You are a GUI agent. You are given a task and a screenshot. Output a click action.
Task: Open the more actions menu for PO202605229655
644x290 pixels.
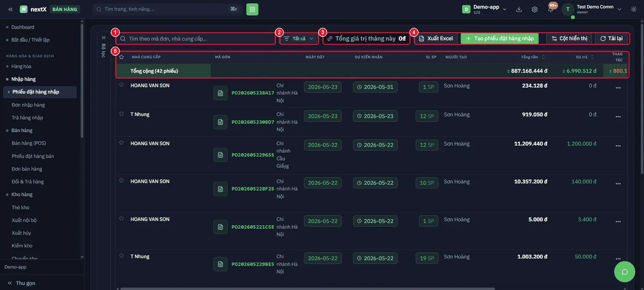click(618, 146)
